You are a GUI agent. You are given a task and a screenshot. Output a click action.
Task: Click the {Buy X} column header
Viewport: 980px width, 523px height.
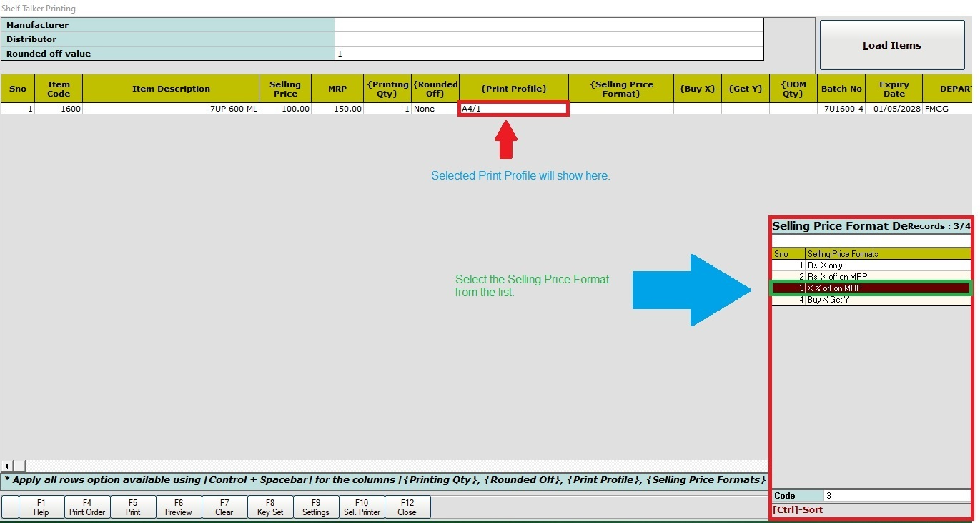coord(698,89)
